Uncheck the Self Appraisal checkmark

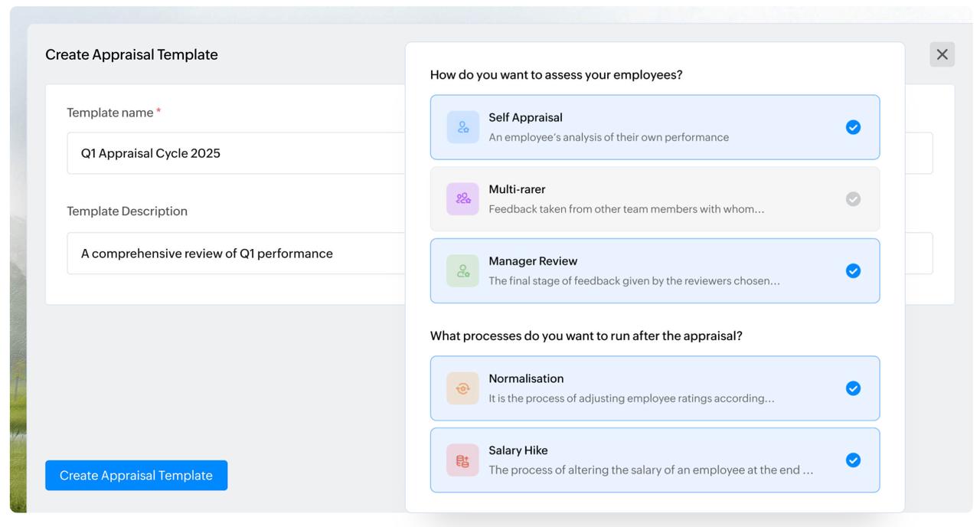[853, 127]
